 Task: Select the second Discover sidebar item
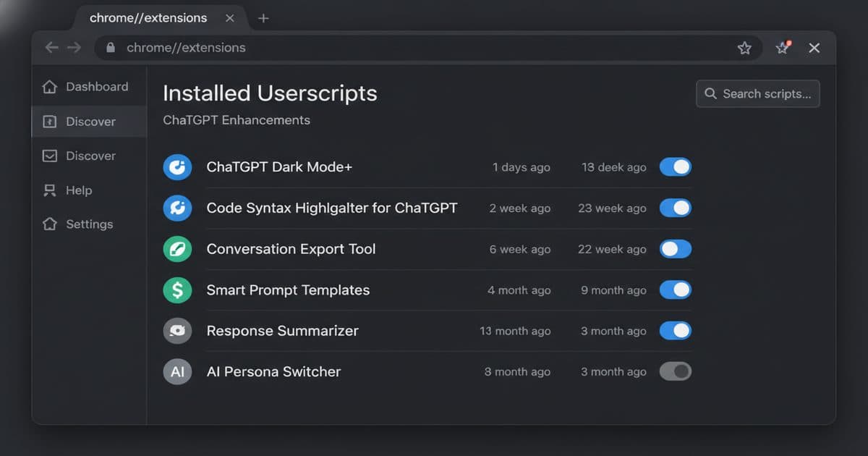point(89,156)
